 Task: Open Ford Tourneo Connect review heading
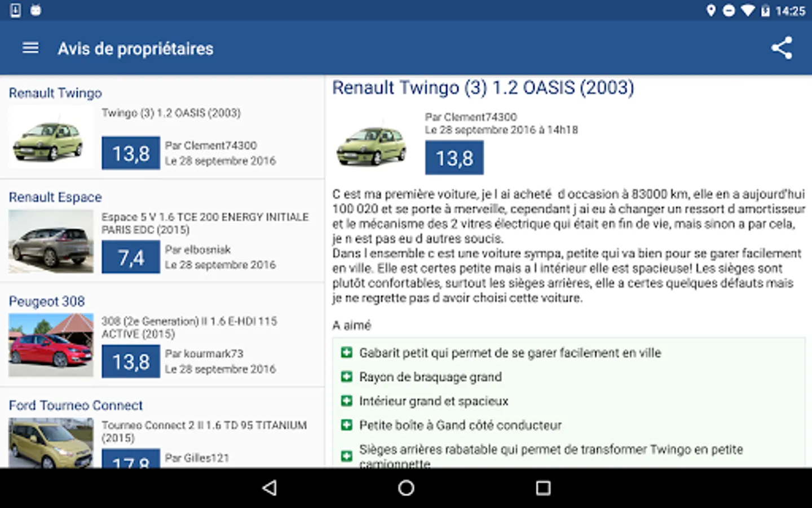click(x=76, y=405)
